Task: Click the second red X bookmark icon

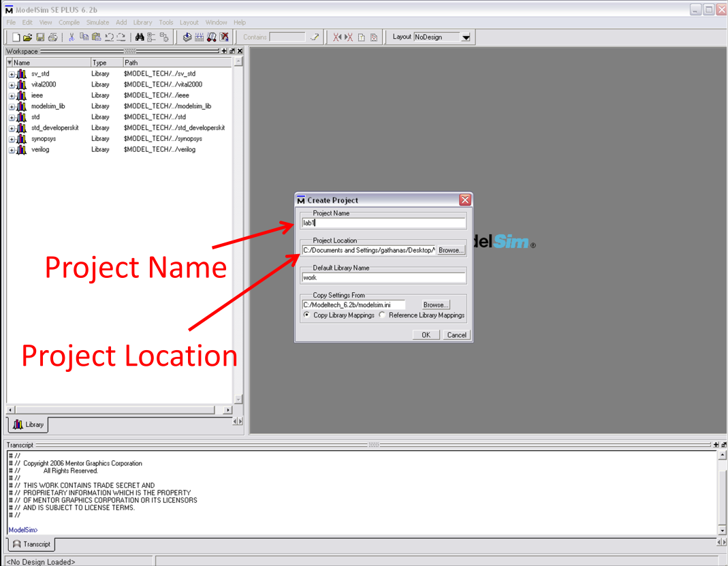Action: 349,37
